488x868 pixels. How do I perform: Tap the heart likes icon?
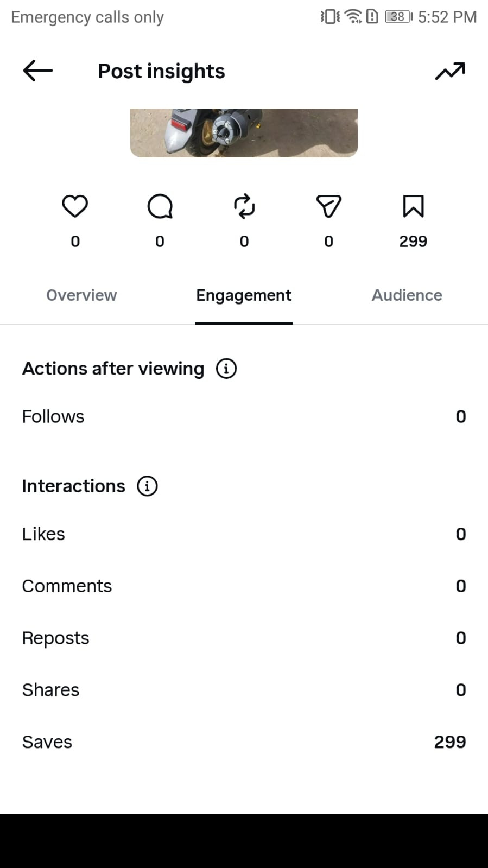75,206
